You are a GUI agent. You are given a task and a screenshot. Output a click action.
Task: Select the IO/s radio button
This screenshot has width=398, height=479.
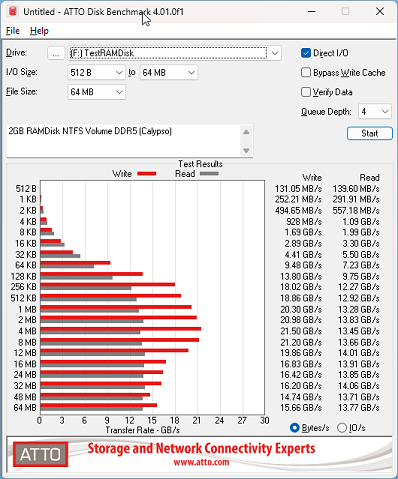[342, 428]
